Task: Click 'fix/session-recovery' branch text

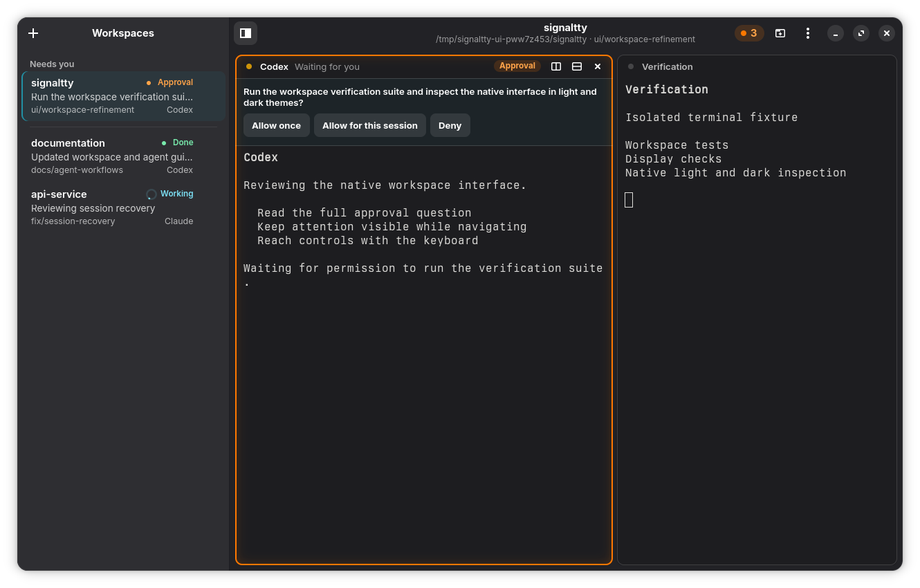Action: [x=73, y=221]
